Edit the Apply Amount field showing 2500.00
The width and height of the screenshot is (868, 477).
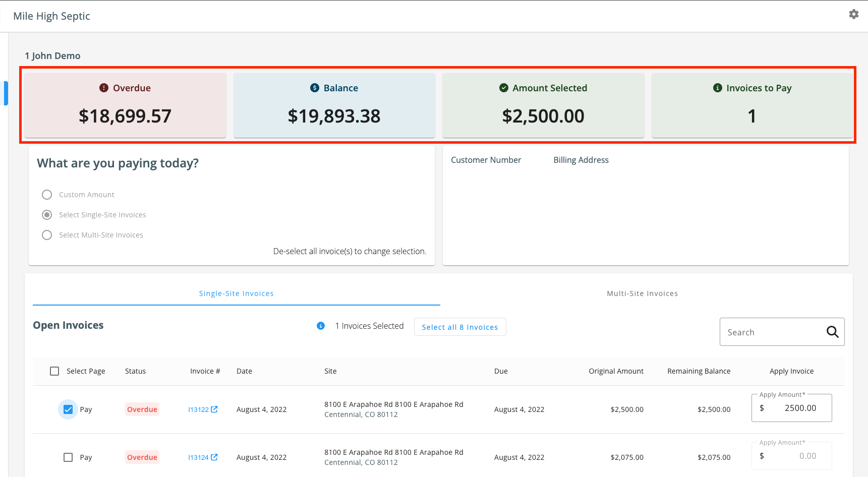click(792, 408)
